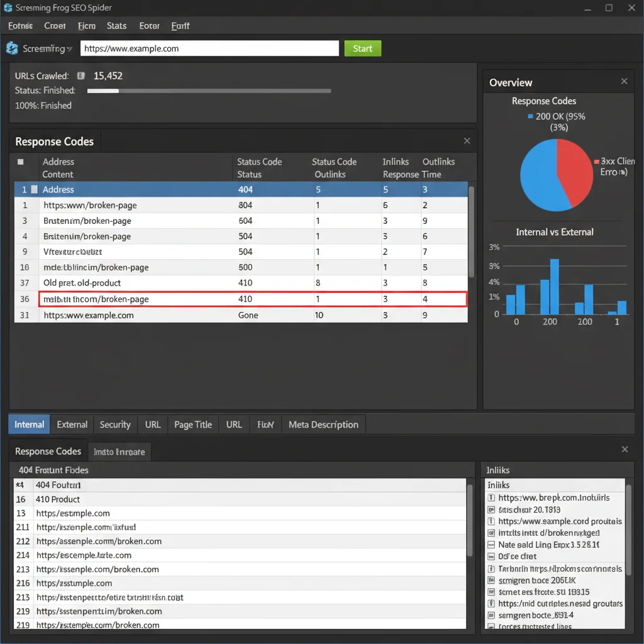
Task: Click icon beside 'https:/mid cutrietes' row
Action: coord(491,604)
